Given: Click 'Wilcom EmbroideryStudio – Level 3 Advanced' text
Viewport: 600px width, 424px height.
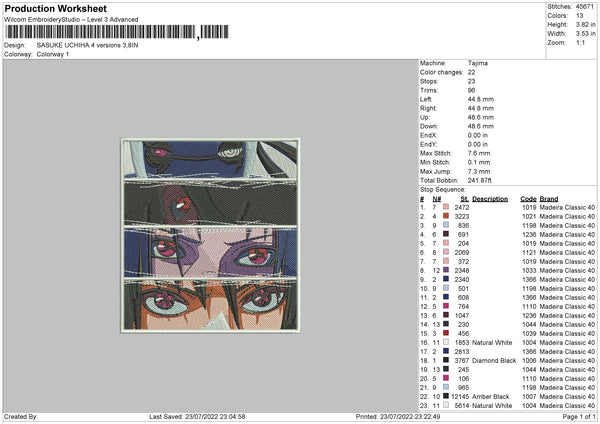Looking at the screenshot, I should tap(71, 20).
